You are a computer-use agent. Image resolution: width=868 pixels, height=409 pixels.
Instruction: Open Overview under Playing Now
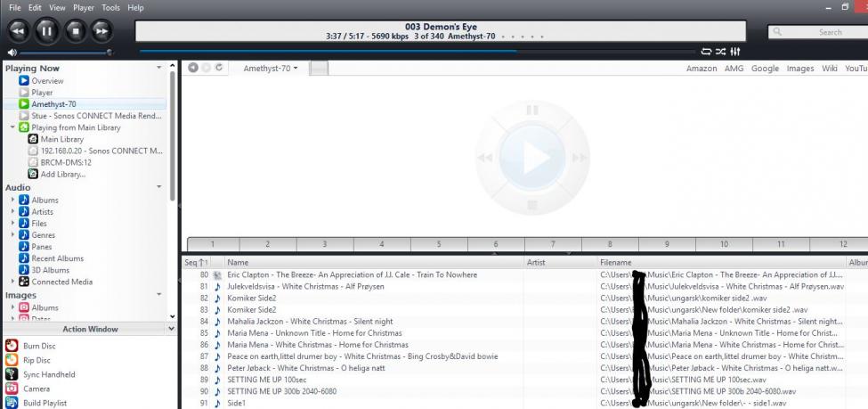[x=47, y=81]
